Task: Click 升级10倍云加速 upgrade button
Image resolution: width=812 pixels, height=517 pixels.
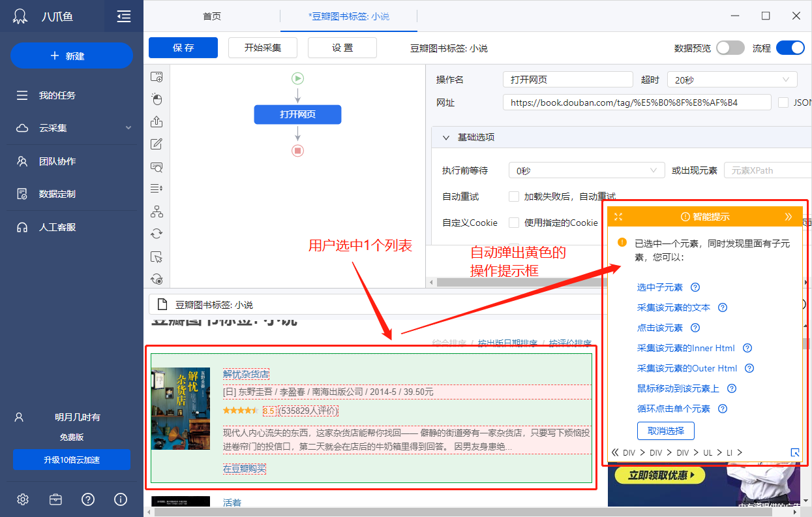Action: (x=72, y=460)
